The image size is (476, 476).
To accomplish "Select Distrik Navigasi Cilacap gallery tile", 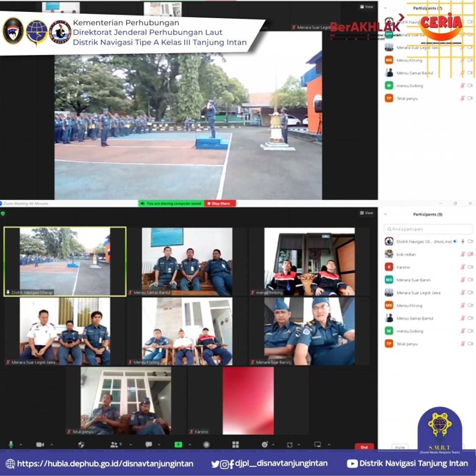I will click(x=65, y=262).
